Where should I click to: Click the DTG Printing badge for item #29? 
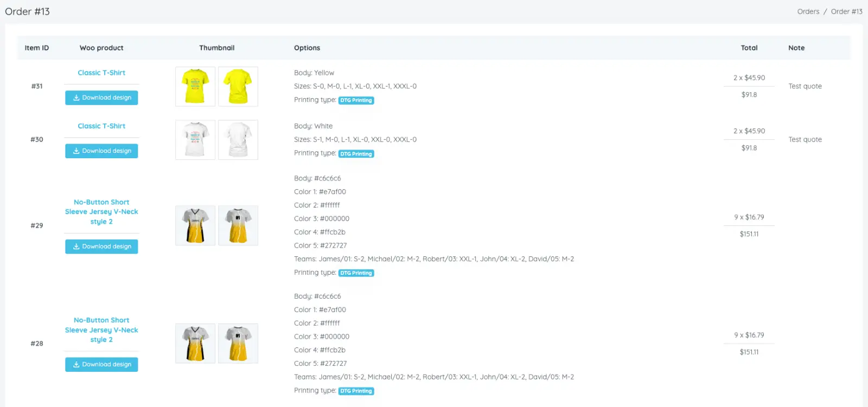coord(356,273)
